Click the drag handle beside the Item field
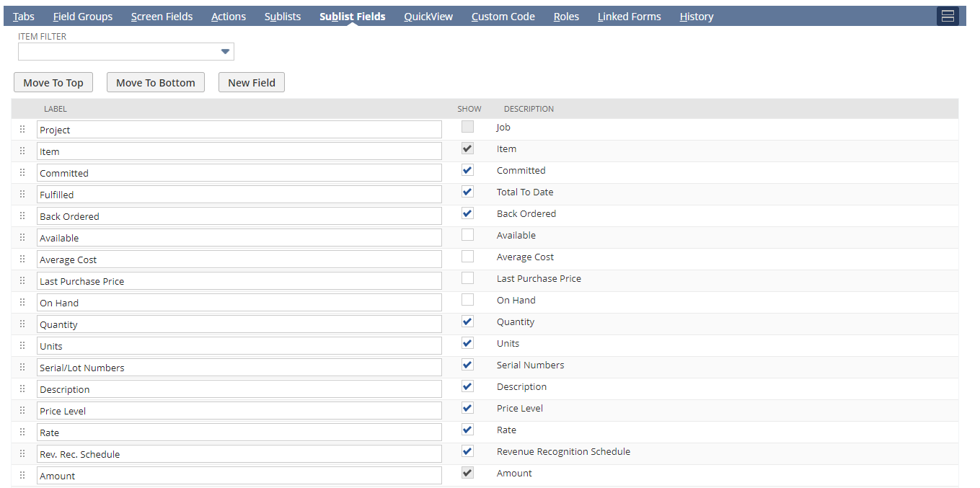 click(22, 151)
